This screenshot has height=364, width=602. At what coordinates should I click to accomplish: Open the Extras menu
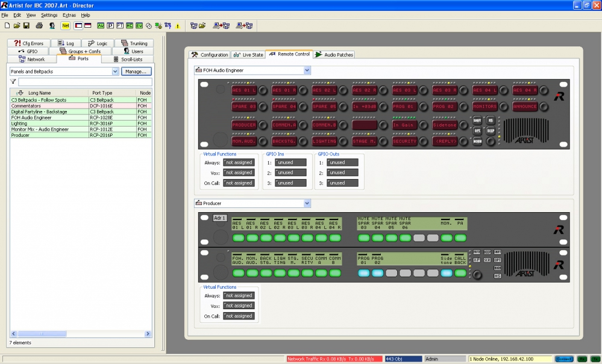click(69, 15)
